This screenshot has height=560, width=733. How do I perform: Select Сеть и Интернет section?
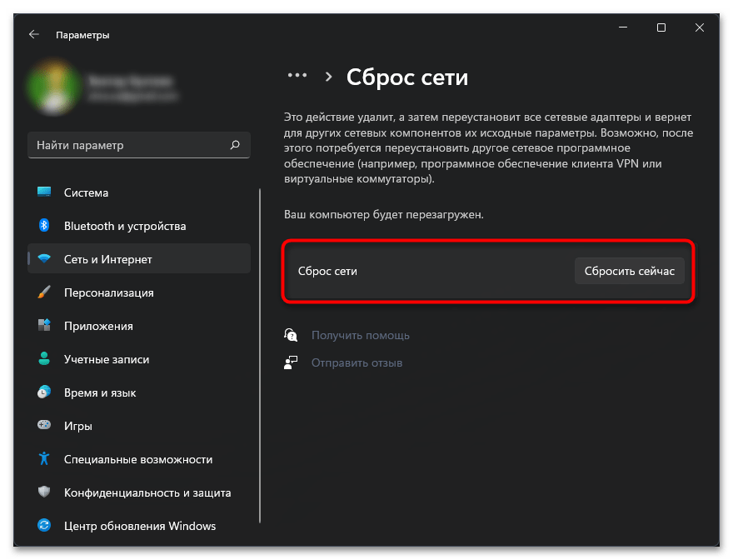[139, 258]
